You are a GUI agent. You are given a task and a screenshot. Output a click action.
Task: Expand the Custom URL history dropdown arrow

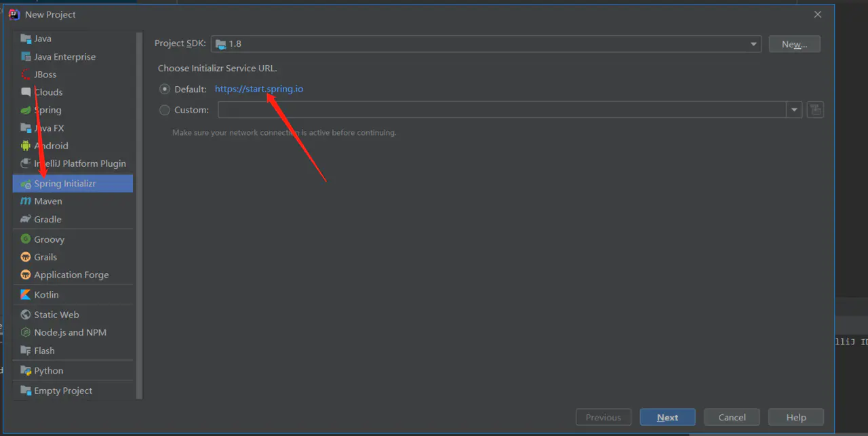(x=794, y=110)
